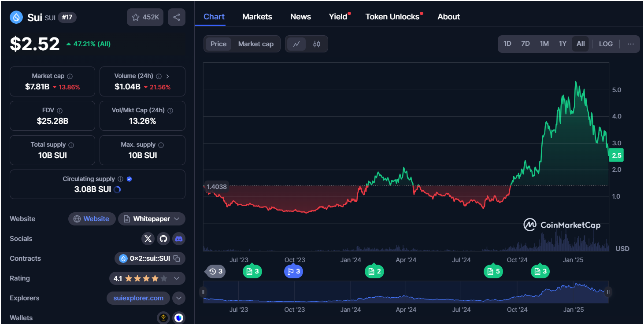Set chart range to 1M
644x325 pixels.
tap(544, 44)
